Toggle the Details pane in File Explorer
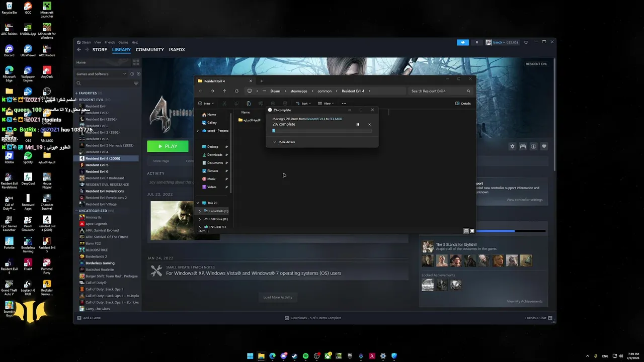Screen dimensions: 644x362 [x=463, y=104]
